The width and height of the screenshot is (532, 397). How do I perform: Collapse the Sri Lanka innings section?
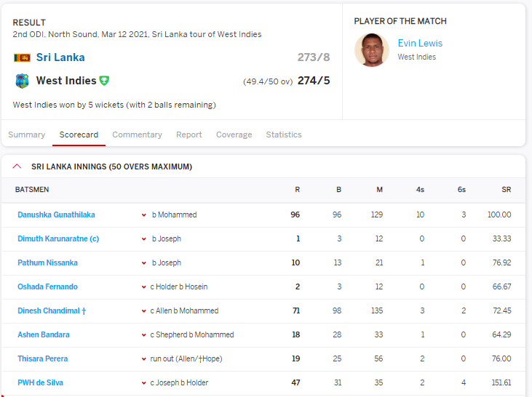17,167
